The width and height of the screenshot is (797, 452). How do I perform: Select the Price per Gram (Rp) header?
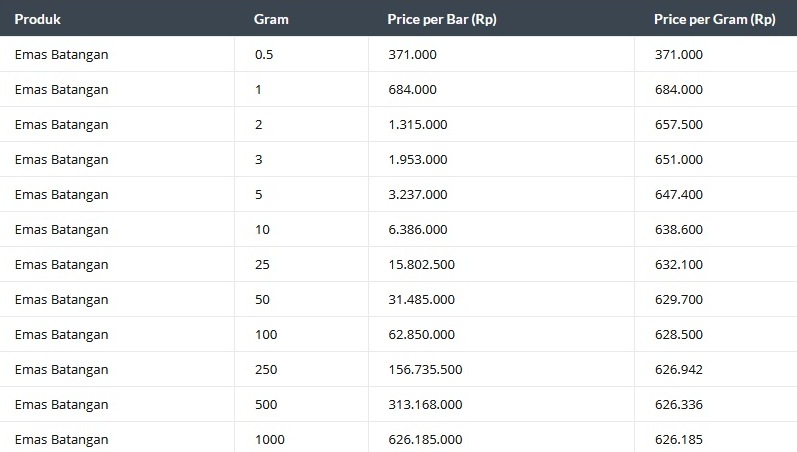coord(715,19)
